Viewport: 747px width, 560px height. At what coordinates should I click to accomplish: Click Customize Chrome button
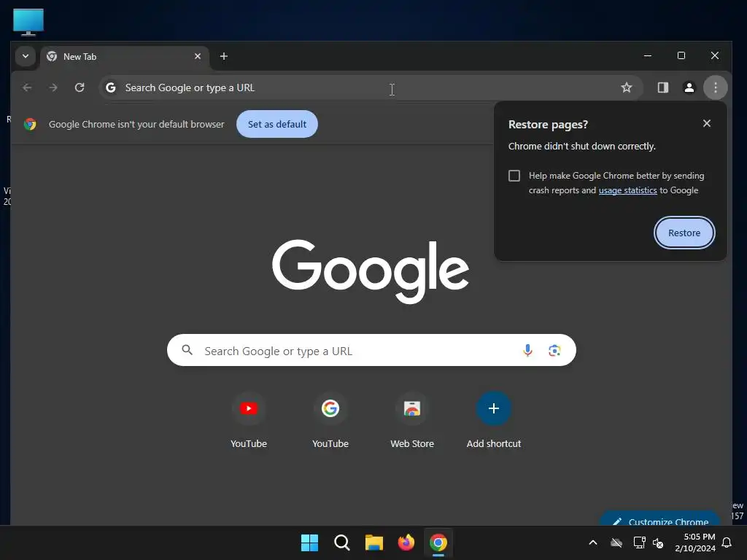[x=659, y=519]
